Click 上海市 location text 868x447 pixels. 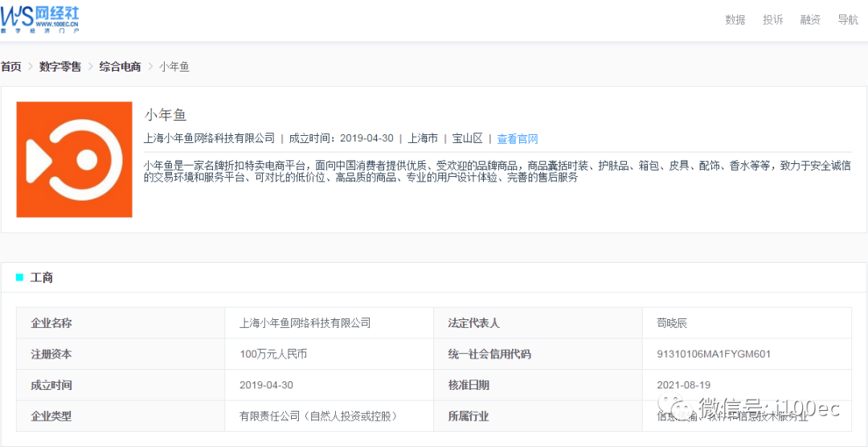click(423, 138)
